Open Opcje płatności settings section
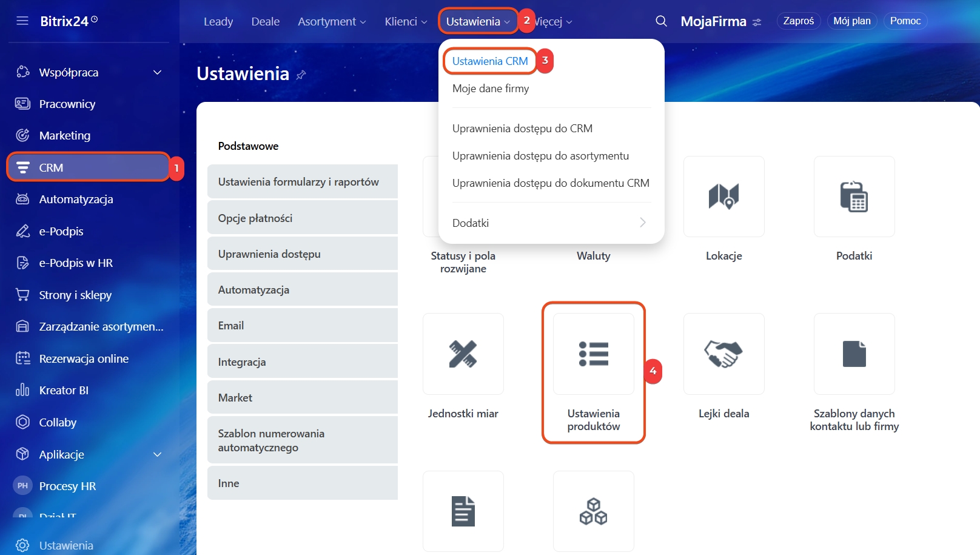 pos(303,218)
